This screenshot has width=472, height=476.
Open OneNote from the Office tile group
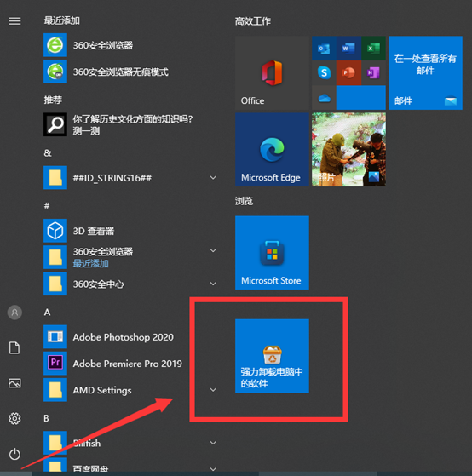[x=373, y=73]
